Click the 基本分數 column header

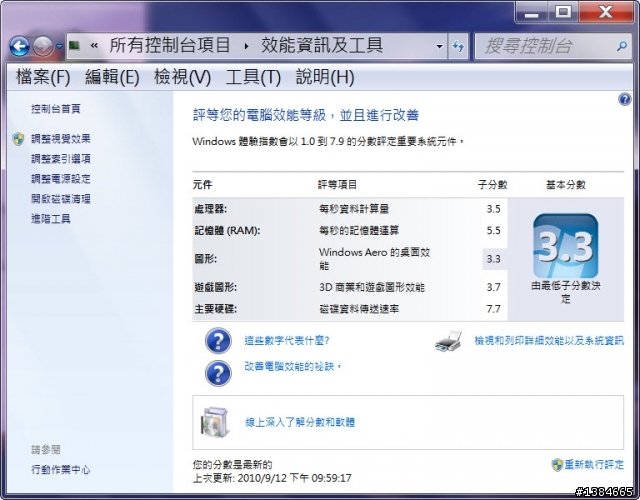(566, 185)
